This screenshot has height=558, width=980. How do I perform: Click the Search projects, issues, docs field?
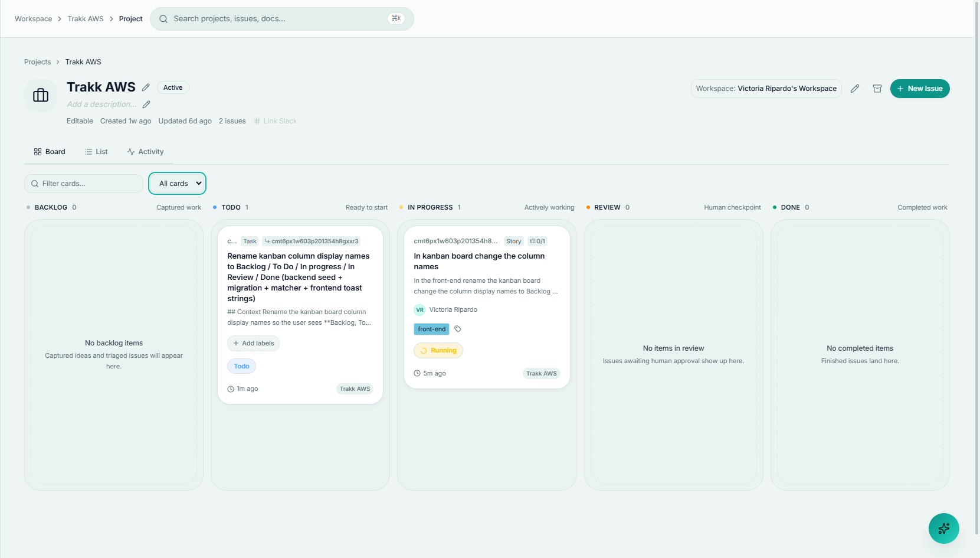point(282,19)
